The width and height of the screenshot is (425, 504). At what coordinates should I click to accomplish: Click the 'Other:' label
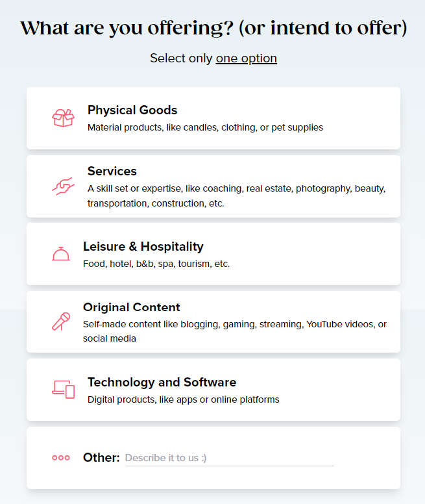tap(101, 458)
